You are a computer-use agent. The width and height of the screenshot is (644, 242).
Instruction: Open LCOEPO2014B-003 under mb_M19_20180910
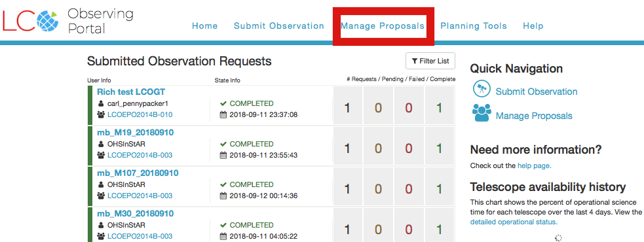140,155
